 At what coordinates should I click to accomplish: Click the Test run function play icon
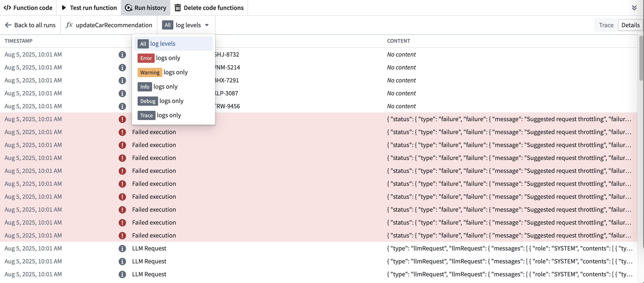64,8
